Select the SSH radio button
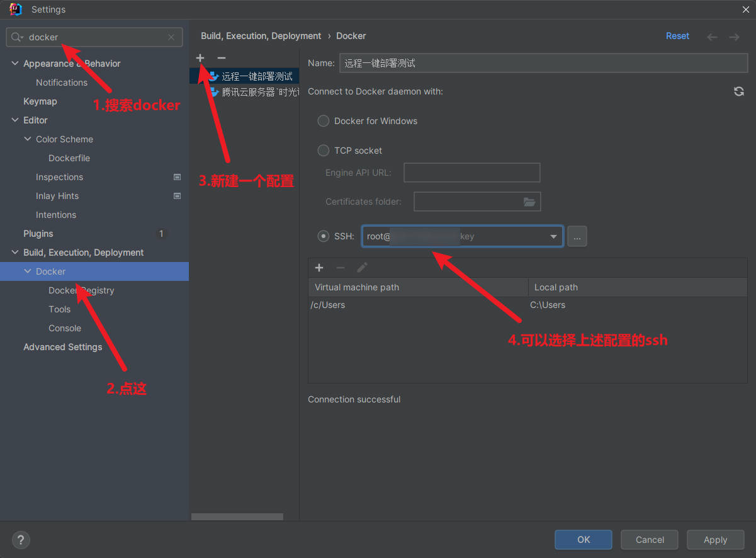The height and width of the screenshot is (558, 756). point(324,236)
